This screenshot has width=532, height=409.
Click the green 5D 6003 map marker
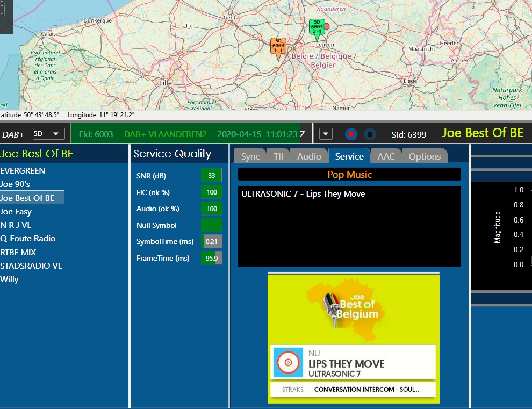coord(317,30)
